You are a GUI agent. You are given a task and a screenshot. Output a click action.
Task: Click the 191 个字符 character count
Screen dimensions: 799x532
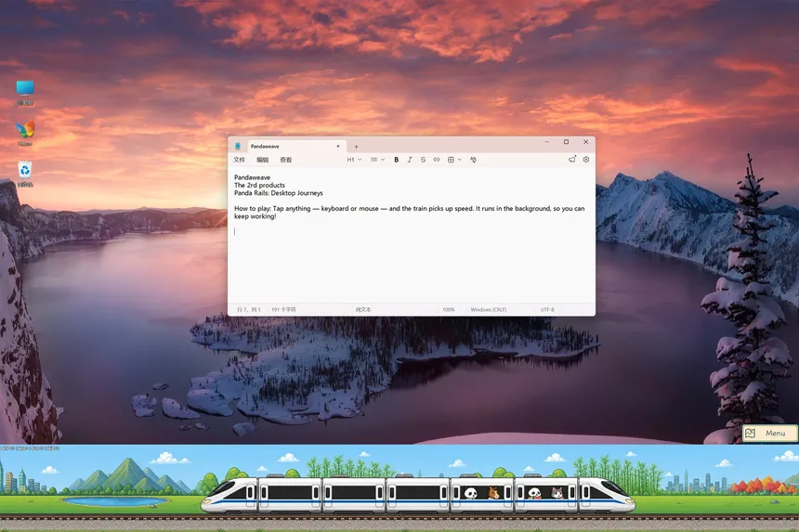point(283,309)
